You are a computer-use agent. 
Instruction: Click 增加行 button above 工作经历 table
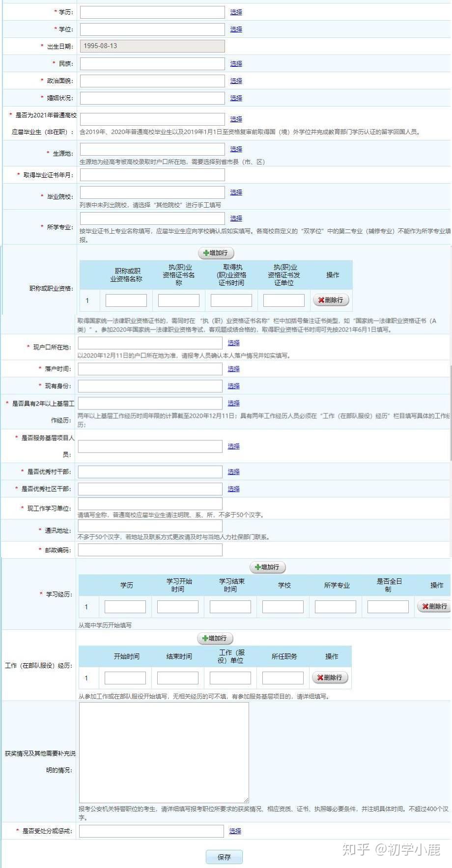coord(215,638)
